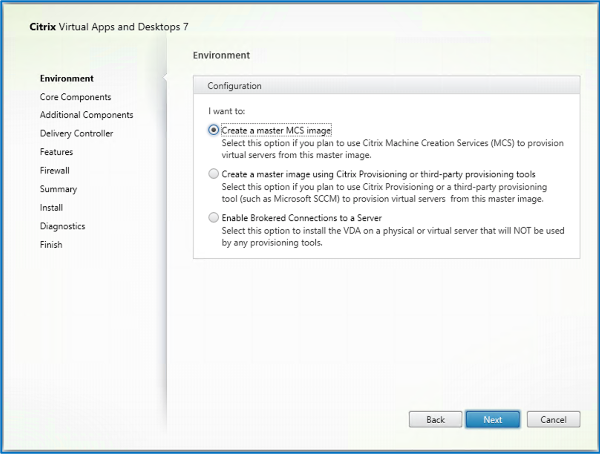This screenshot has width=600, height=454.
Task: Click the Environment page heading
Action: coord(221,56)
